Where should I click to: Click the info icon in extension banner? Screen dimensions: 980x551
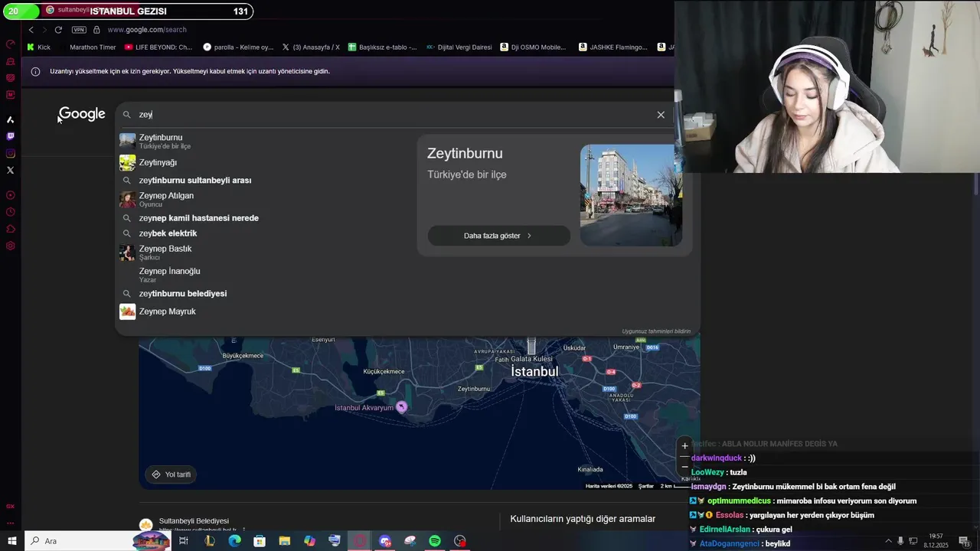(x=35, y=71)
